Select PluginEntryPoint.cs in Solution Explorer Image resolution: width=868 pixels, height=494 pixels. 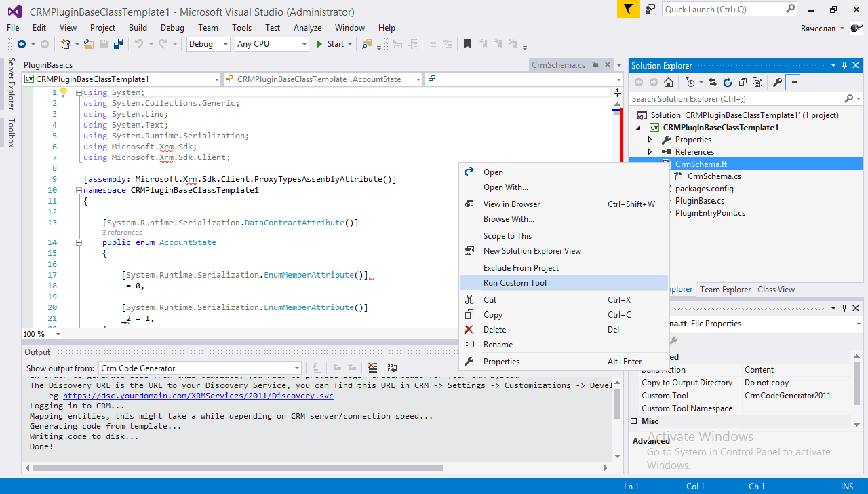710,213
